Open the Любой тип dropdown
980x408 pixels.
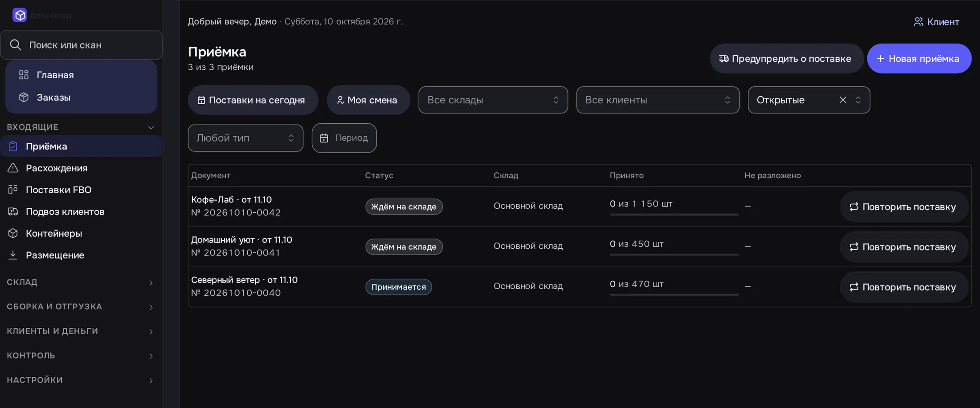click(x=245, y=138)
